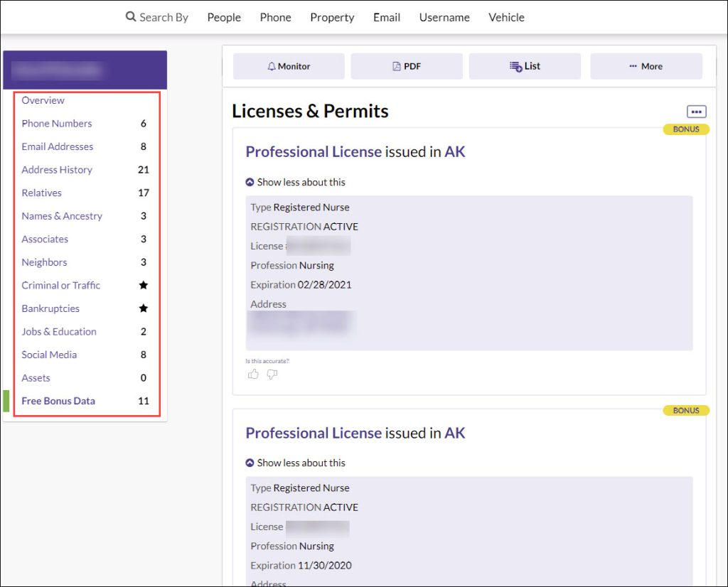This screenshot has width=728, height=587.
Task: Click the AK state link in second license heading
Action: click(455, 433)
